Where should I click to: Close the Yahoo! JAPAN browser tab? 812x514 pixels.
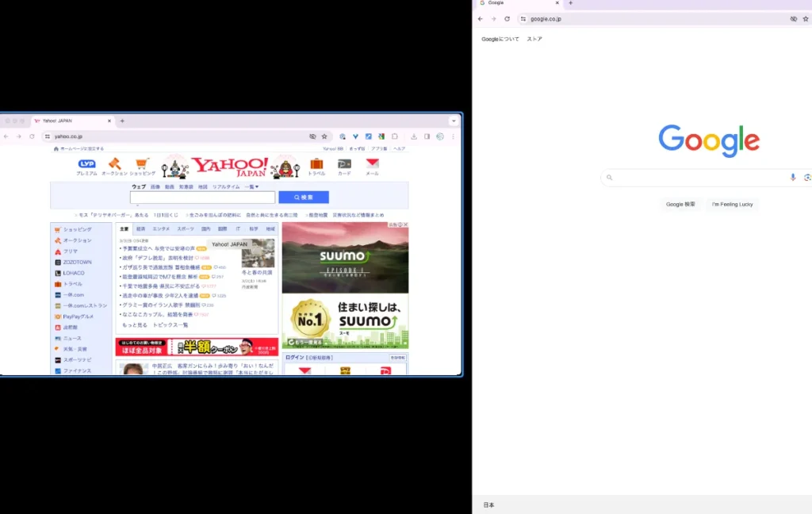(109, 121)
